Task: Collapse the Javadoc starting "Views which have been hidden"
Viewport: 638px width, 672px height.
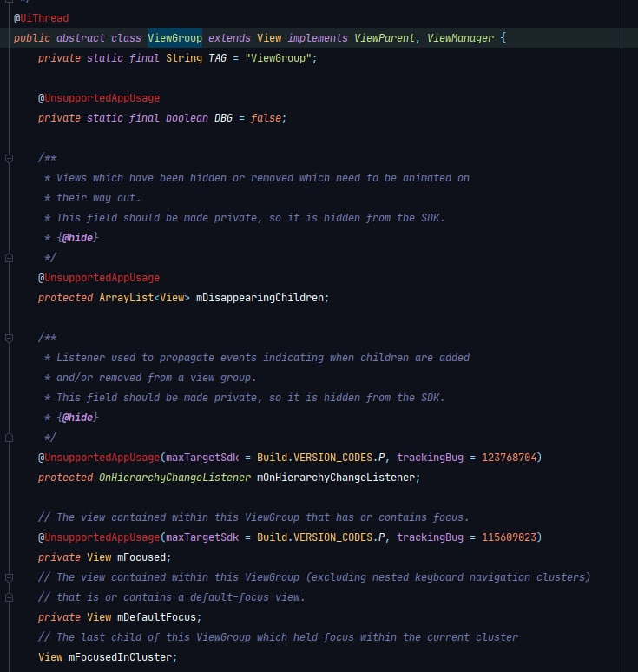Action: pos(9,159)
